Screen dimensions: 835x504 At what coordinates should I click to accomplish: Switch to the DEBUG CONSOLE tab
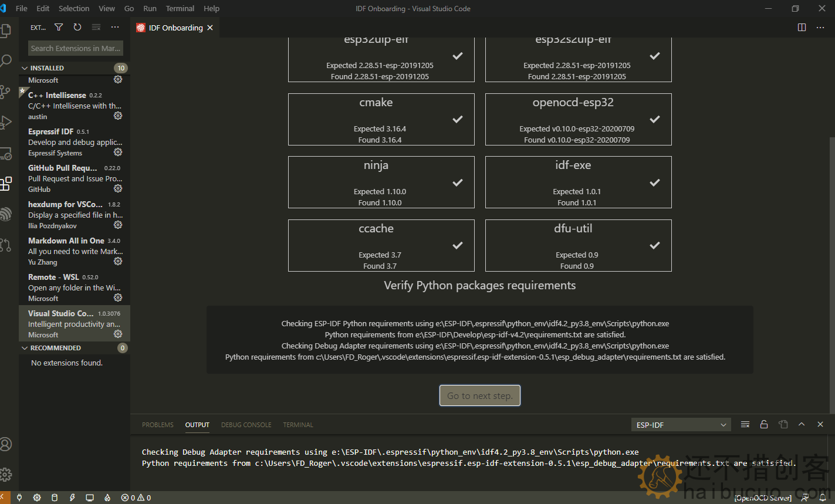click(x=246, y=425)
